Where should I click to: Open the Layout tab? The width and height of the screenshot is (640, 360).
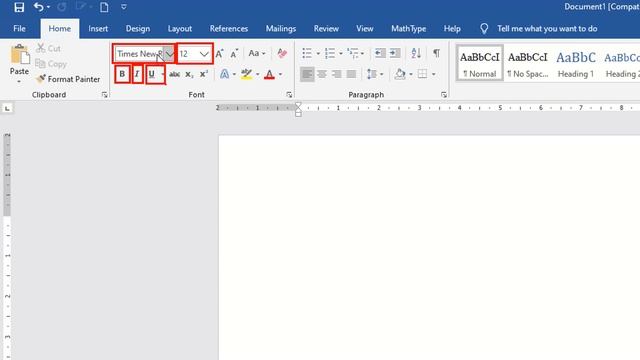(x=180, y=29)
